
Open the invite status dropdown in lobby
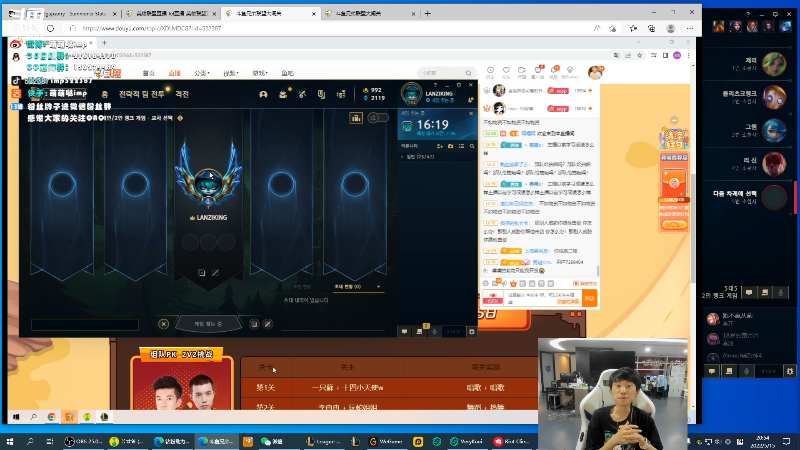click(357, 287)
